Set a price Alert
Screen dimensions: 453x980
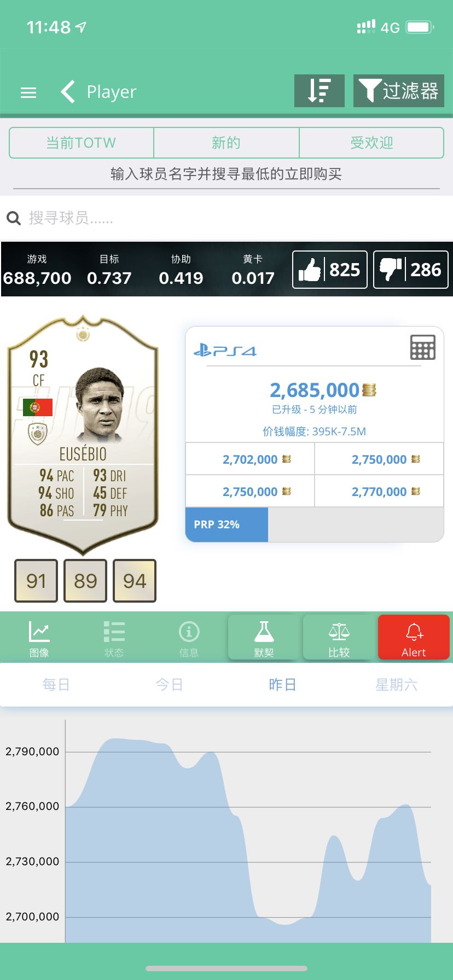pyautogui.click(x=414, y=638)
